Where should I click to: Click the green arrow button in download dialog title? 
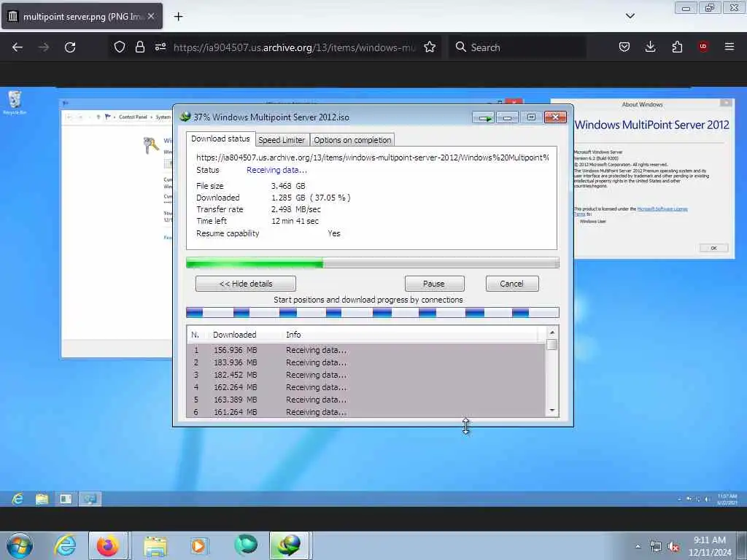point(484,117)
